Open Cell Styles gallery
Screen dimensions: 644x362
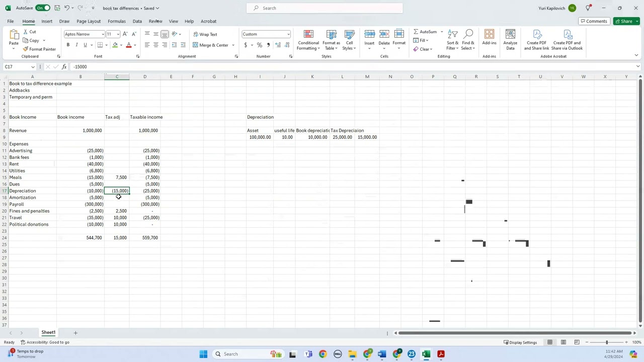tap(349, 40)
